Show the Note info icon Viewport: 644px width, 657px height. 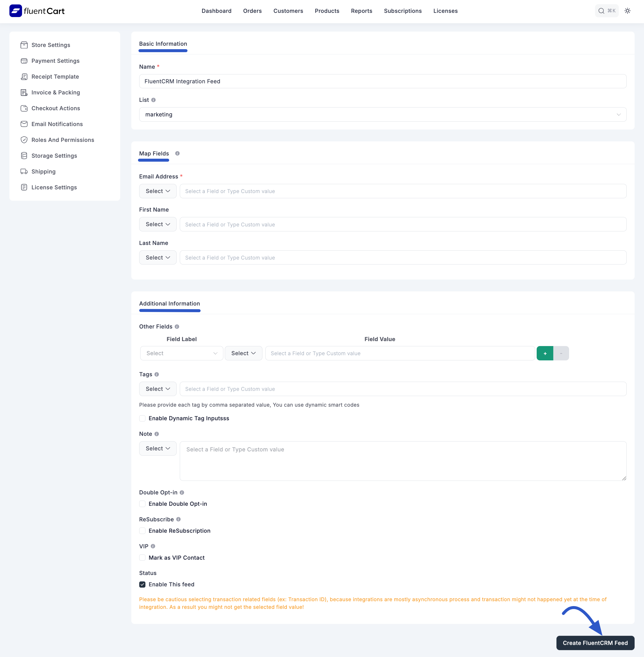point(157,434)
